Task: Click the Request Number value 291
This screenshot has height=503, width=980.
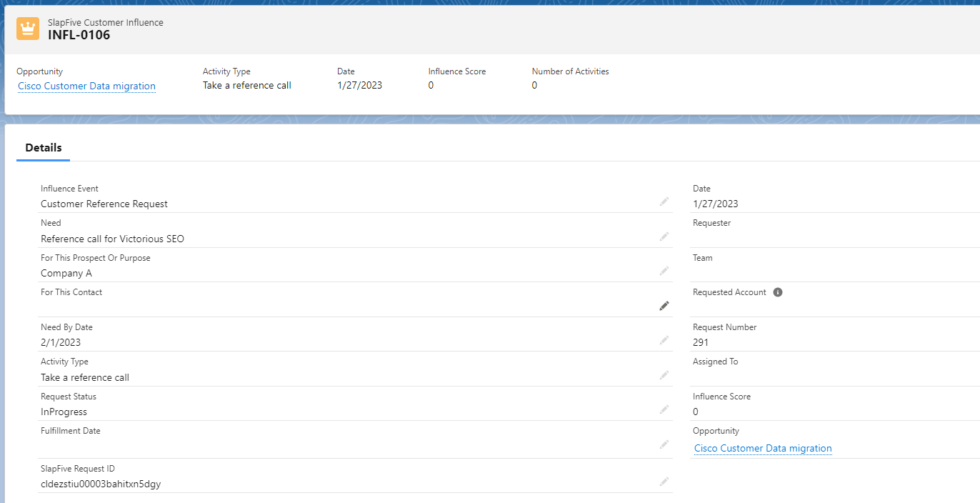Action: 701,342
